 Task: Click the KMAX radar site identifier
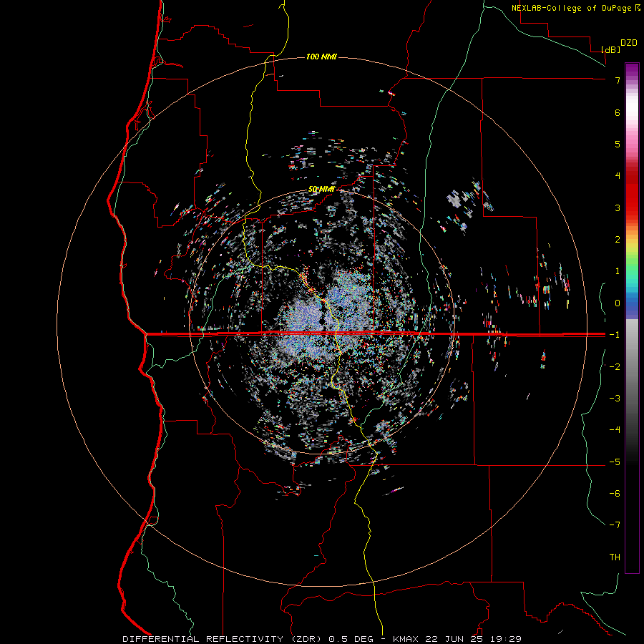[406, 639]
